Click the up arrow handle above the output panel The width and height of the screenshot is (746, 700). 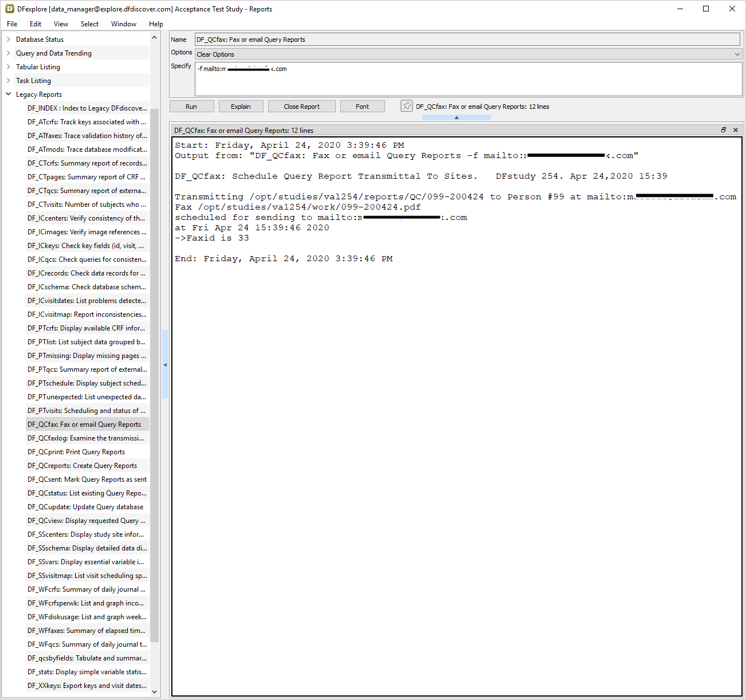coord(457,117)
